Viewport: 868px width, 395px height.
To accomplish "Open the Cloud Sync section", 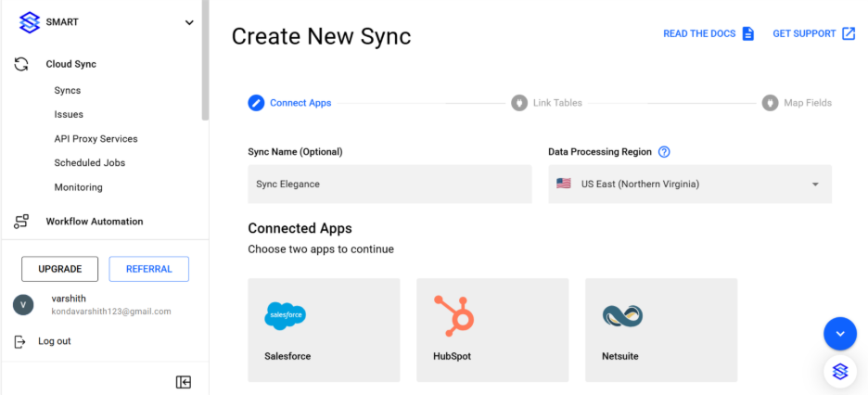I will coord(70,64).
